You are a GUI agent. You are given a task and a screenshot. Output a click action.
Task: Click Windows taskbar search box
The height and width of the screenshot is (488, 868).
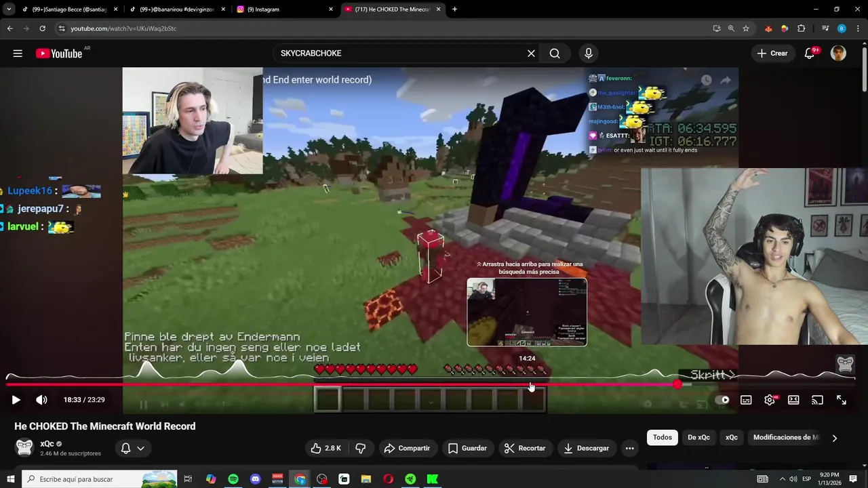(100, 479)
